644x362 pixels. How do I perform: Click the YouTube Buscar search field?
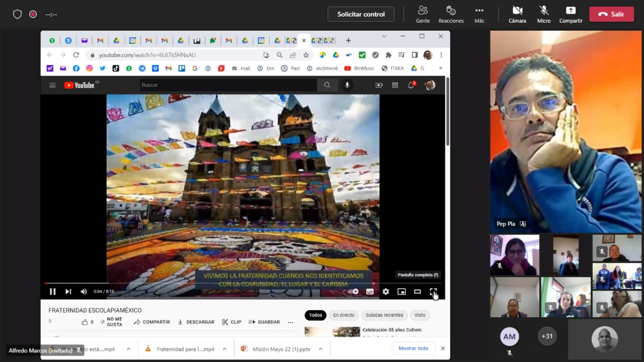pos(228,85)
